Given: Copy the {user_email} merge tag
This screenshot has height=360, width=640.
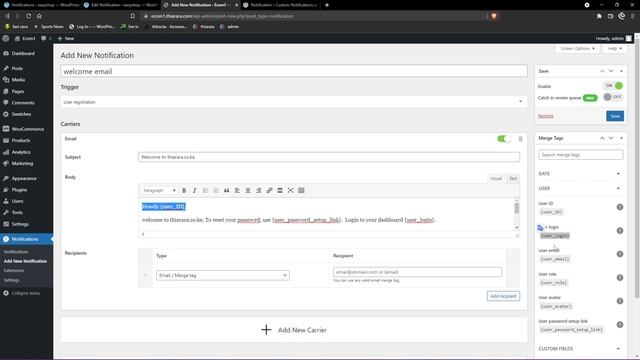Looking at the screenshot, I should pos(554,259).
